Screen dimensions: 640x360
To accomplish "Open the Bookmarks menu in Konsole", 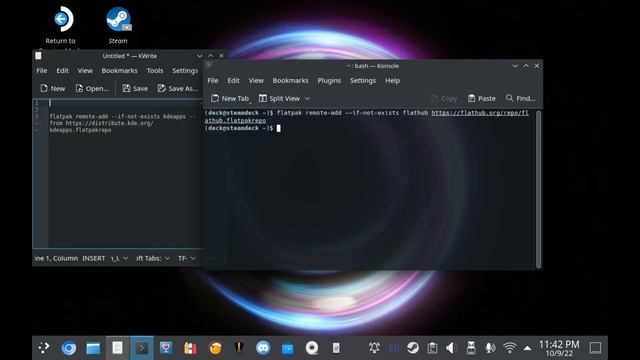I will pyautogui.click(x=291, y=80).
